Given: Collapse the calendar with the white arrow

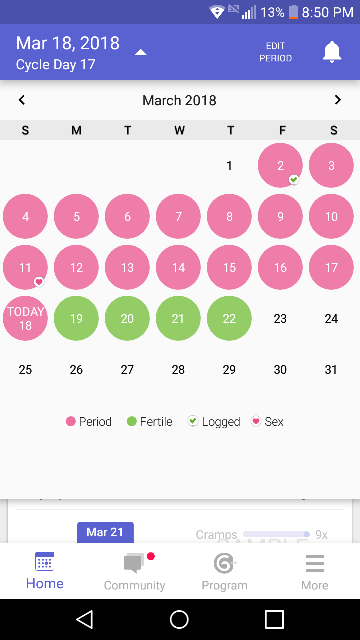Looking at the screenshot, I should (140, 52).
